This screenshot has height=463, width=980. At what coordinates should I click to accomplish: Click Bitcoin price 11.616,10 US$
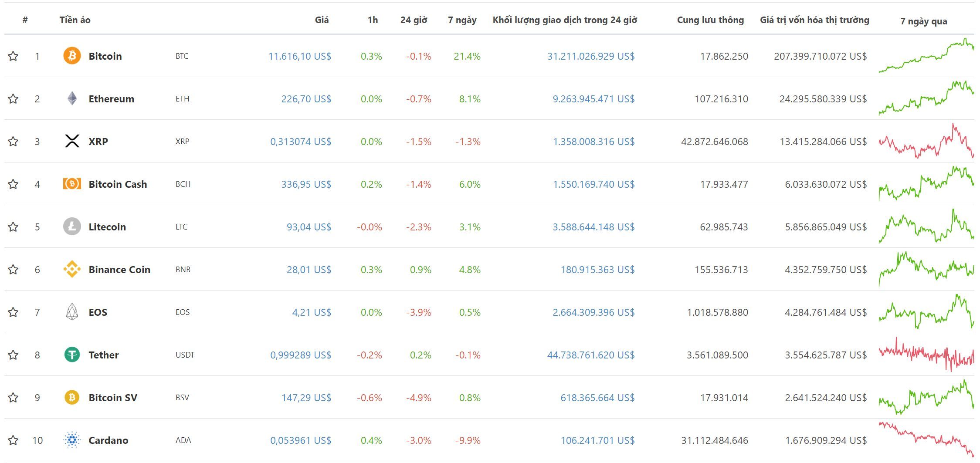[299, 56]
